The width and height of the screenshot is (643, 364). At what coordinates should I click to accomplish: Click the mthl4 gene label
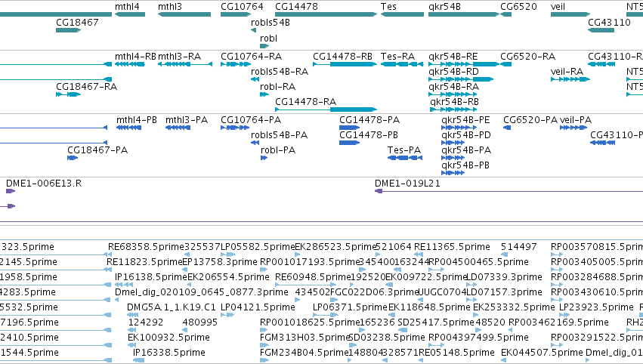127,7
